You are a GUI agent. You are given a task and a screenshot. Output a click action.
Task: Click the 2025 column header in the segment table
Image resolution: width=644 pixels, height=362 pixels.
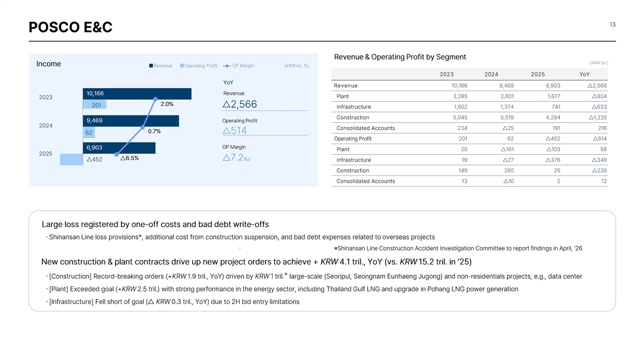[x=538, y=75]
